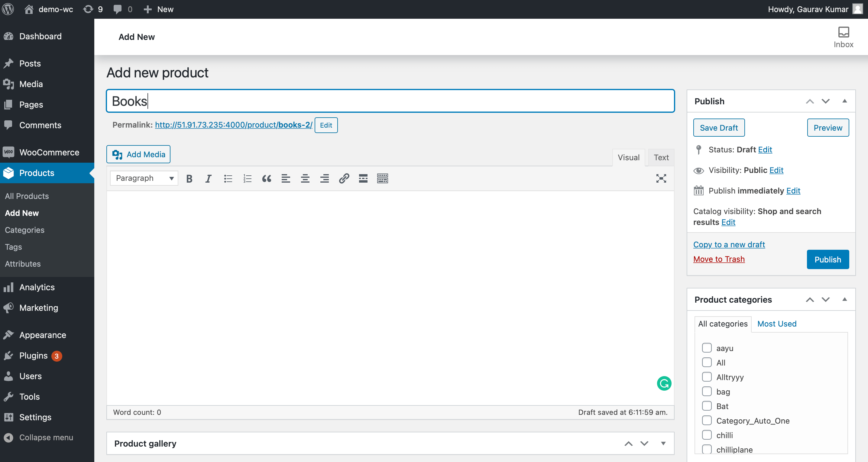Select the Category_Auto_One checkbox
868x462 pixels.
[x=707, y=420]
